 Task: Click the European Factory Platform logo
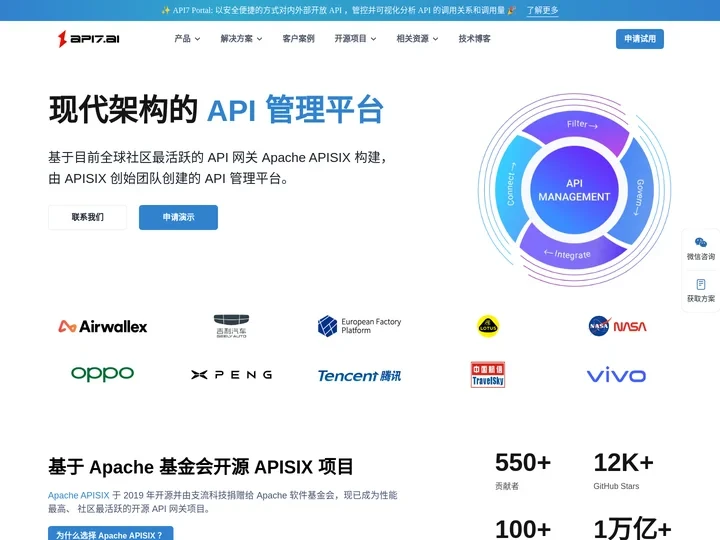coord(359,326)
